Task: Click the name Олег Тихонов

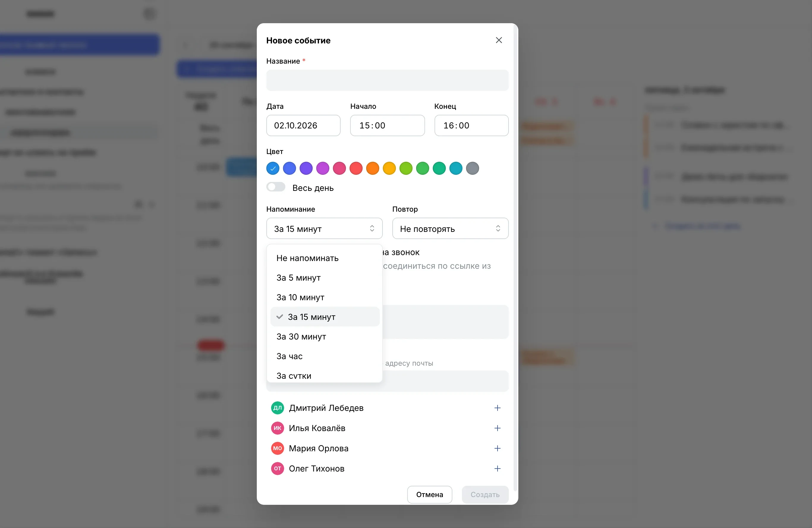Action: click(317, 469)
